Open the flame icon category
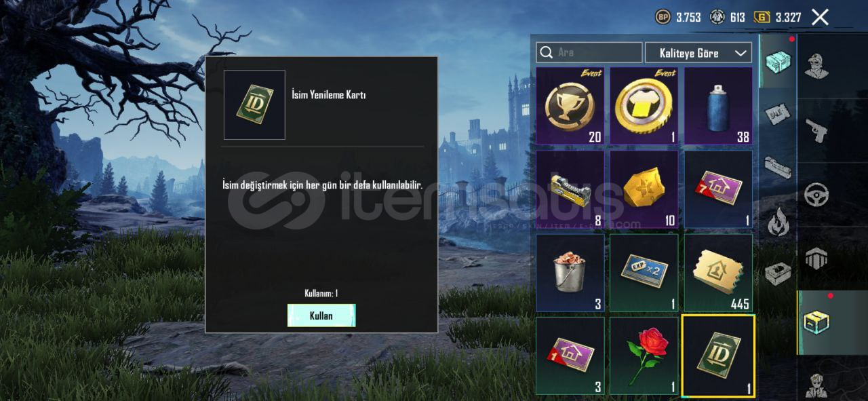Screen dimensions: 868x401 777,221
